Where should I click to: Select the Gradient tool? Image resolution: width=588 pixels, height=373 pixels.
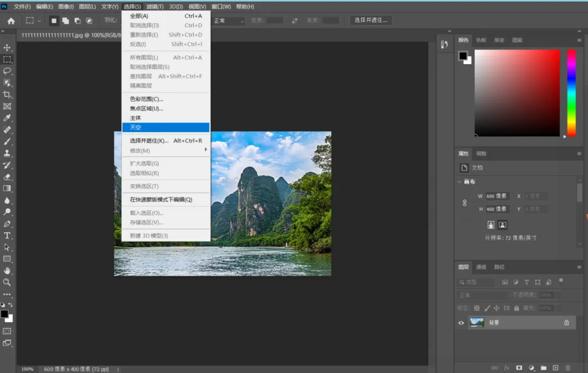[7, 188]
